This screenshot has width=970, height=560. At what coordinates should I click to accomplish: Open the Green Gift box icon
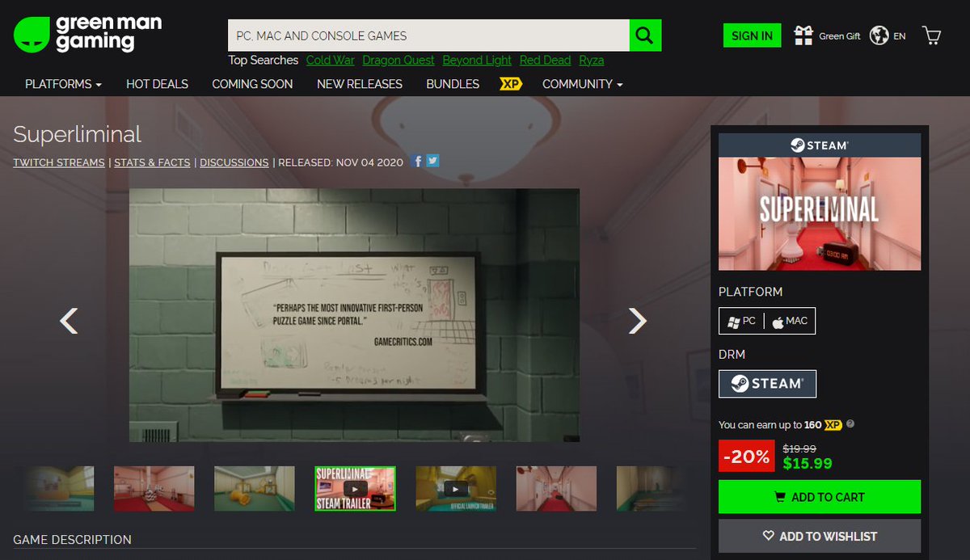tap(803, 36)
